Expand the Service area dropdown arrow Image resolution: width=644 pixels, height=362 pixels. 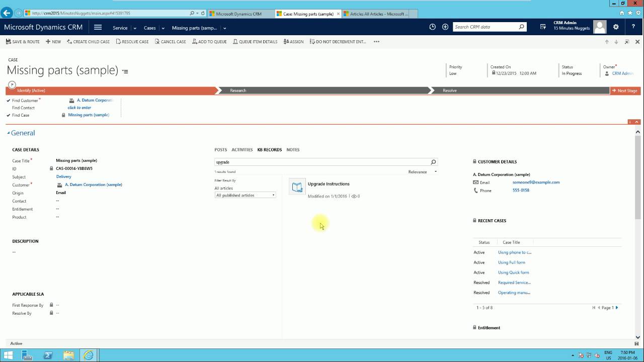(135, 28)
